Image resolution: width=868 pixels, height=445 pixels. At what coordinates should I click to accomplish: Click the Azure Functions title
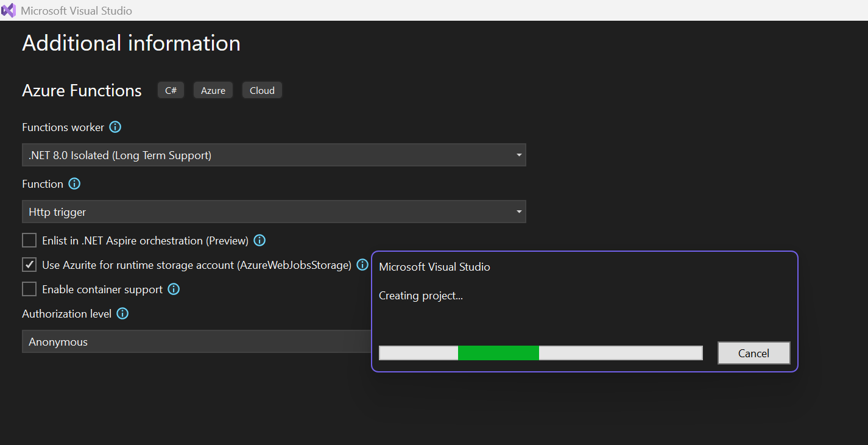pyautogui.click(x=82, y=90)
